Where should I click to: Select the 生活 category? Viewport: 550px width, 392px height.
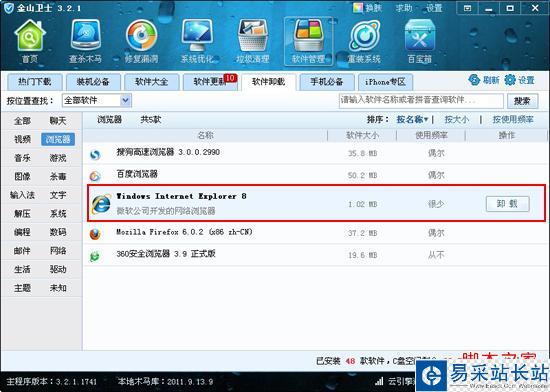[x=22, y=270]
